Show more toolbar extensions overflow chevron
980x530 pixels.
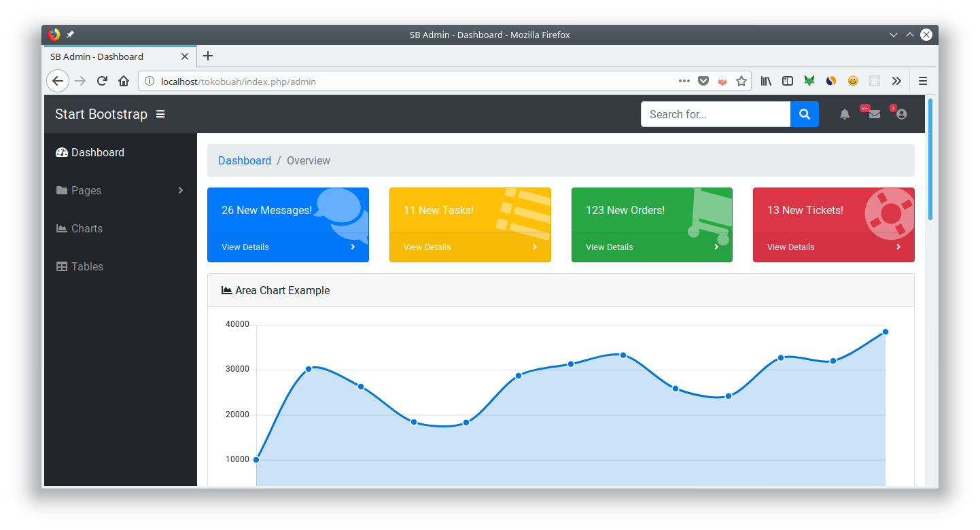[896, 82]
